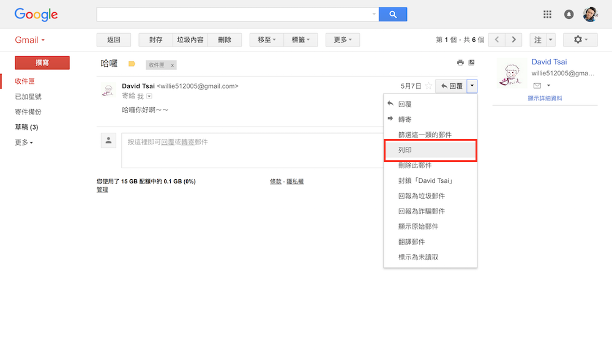612x364 pixels.
Task: Open search options dropdown arrow
Action: (374, 15)
